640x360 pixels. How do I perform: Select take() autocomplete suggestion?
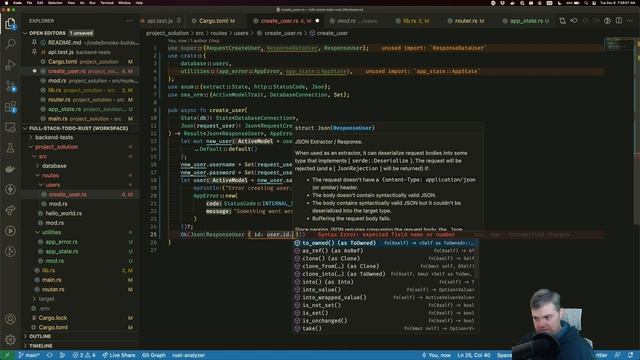[385, 329]
